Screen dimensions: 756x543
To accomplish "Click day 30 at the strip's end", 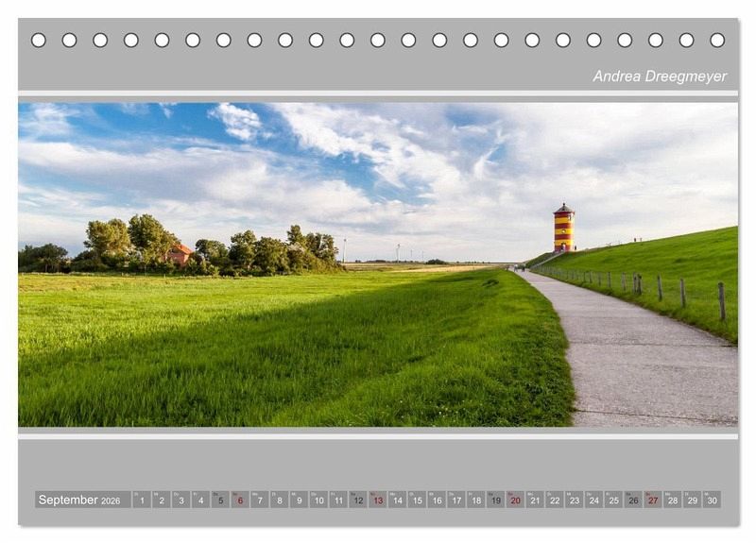I will point(712,500).
